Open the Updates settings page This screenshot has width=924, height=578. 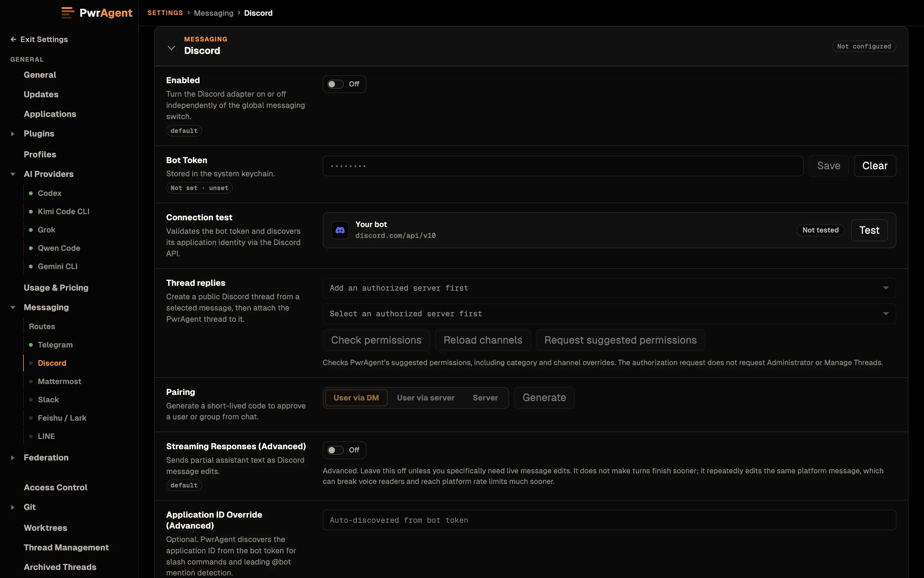[41, 94]
